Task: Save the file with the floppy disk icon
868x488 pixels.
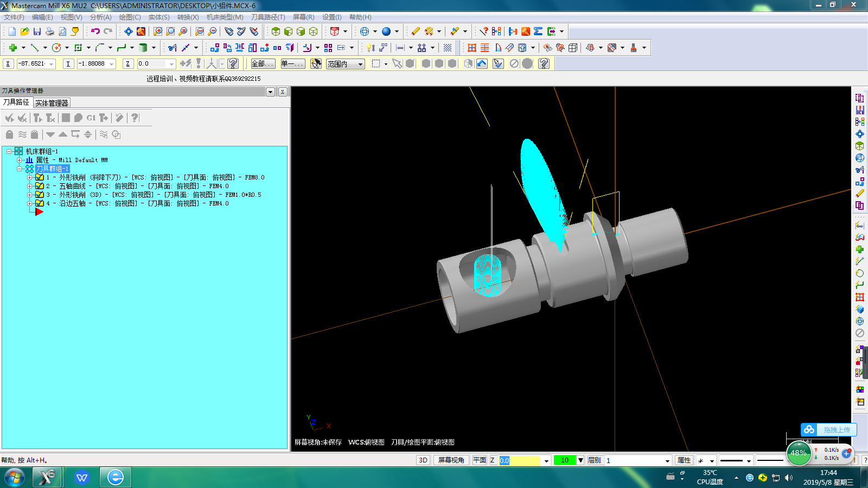Action: [x=37, y=31]
